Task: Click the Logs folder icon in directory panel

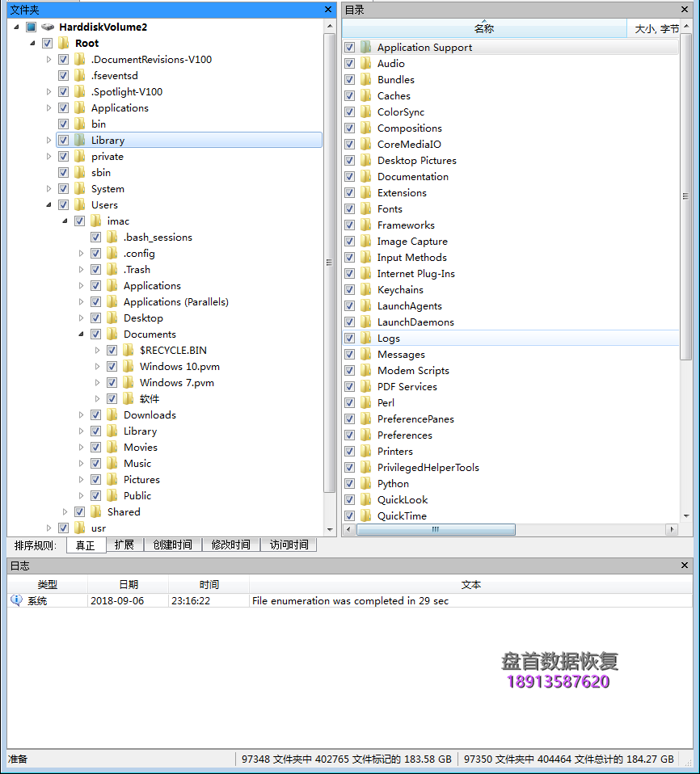Action: pos(364,338)
